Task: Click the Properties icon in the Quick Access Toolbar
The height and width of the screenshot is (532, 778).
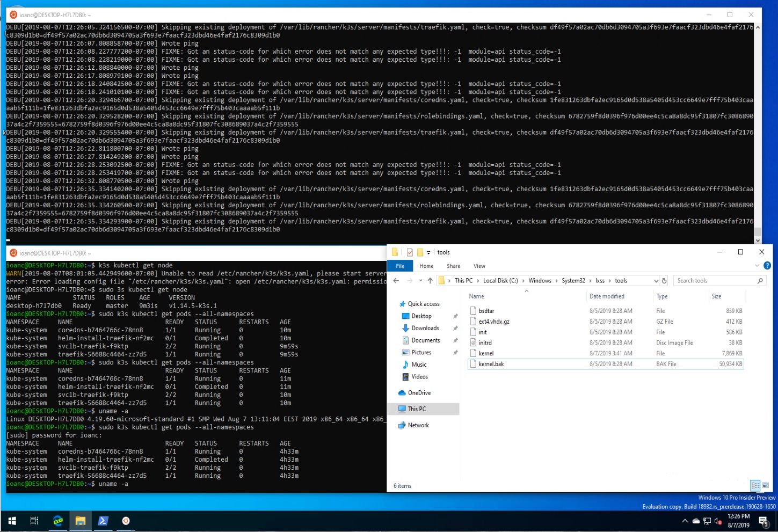Action: point(409,252)
